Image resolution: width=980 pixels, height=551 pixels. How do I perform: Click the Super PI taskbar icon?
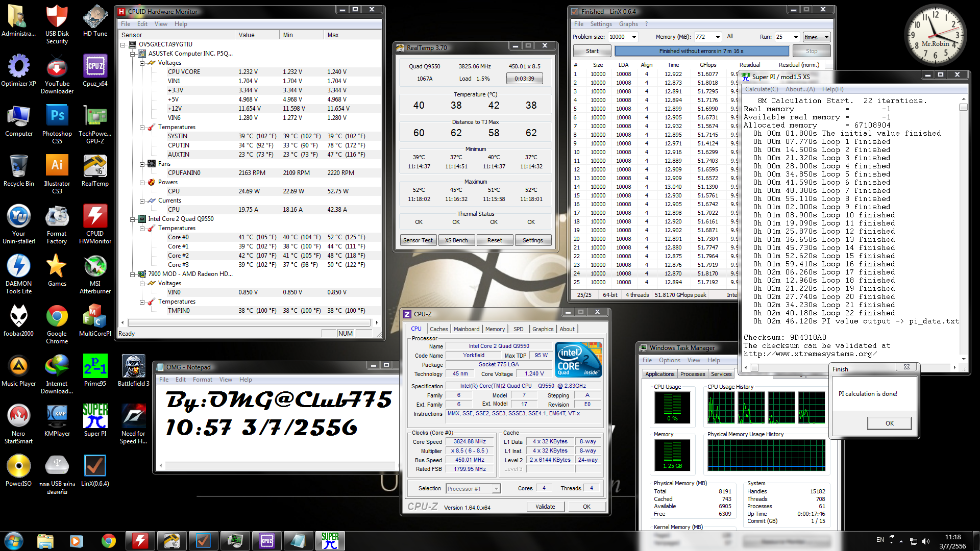pyautogui.click(x=330, y=541)
